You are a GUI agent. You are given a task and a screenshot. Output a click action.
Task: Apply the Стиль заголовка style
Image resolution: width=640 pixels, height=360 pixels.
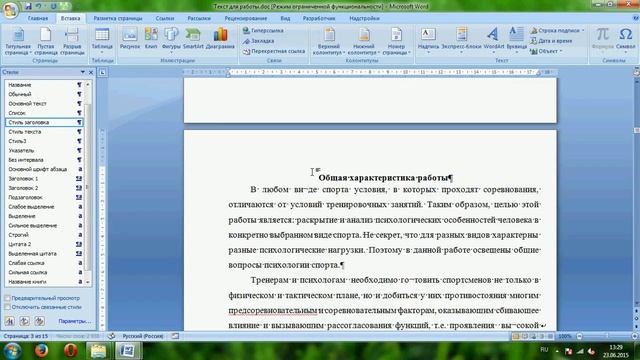(45, 122)
